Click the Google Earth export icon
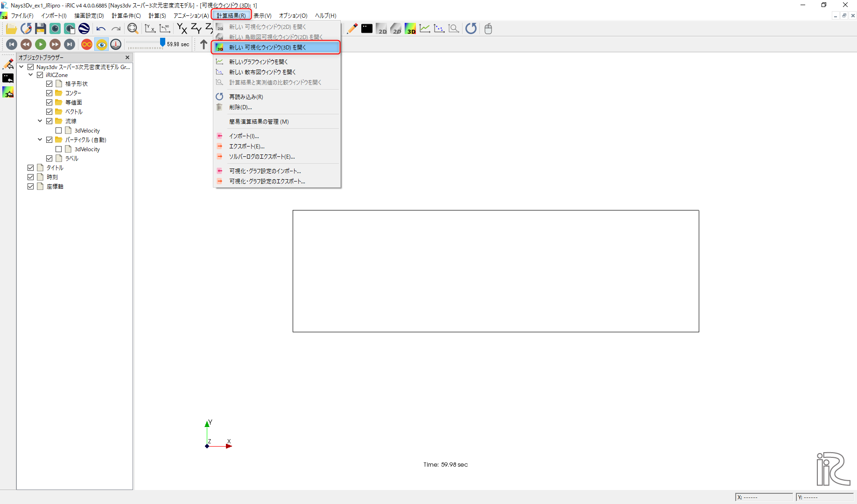Screen dimensions: 857x504 point(84,29)
